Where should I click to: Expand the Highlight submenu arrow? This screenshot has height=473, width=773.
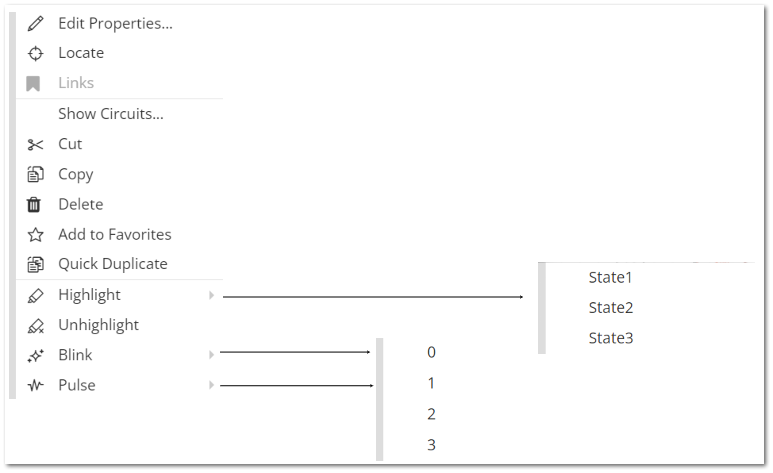point(211,295)
